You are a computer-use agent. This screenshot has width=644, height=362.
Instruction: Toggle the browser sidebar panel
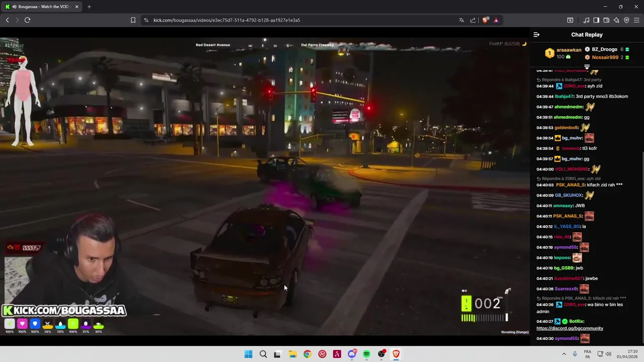click(x=596, y=20)
